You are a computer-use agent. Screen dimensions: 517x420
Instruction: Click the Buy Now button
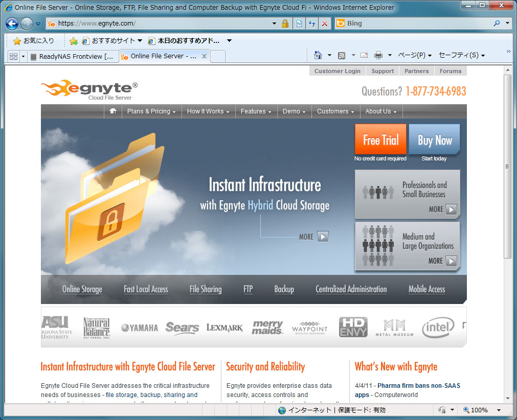click(x=434, y=139)
